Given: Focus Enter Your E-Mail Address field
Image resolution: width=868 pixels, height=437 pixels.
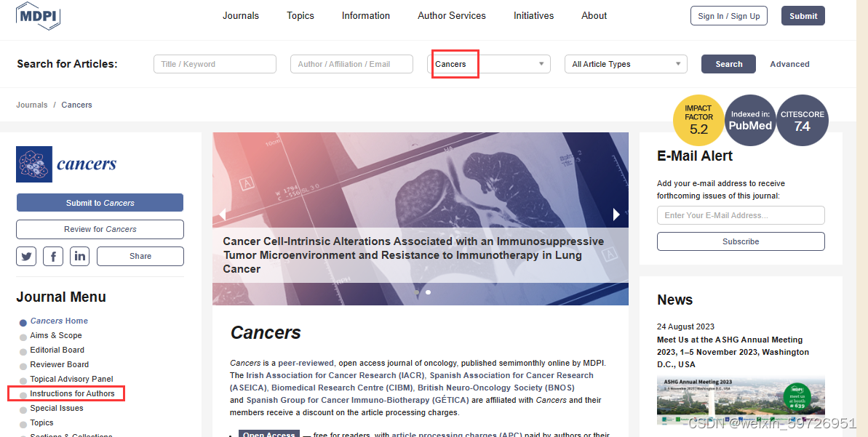Looking at the screenshot, I should click(741, 215).
